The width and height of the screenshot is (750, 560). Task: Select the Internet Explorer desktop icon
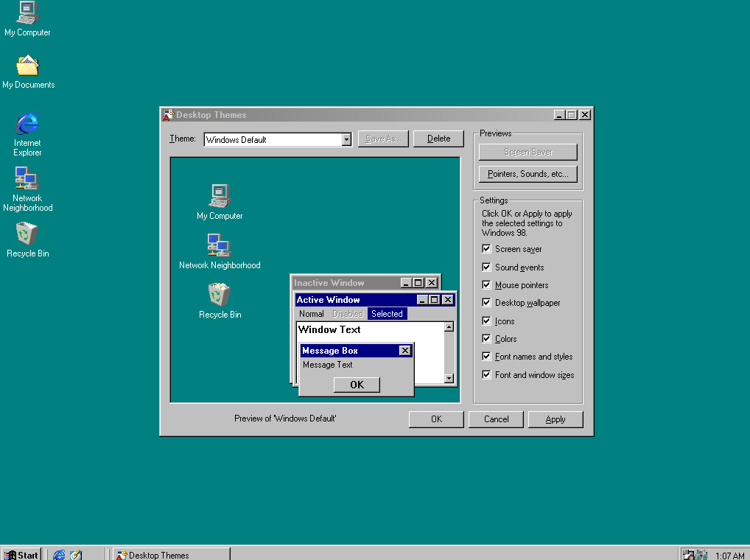[27, 124]
